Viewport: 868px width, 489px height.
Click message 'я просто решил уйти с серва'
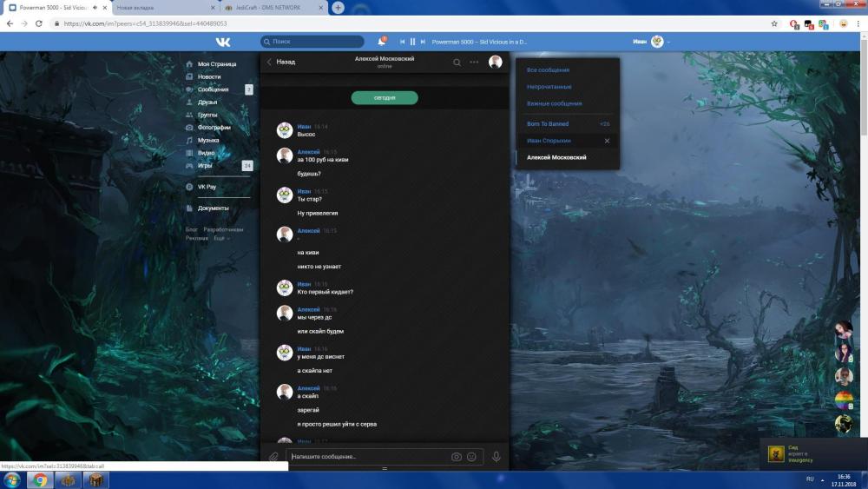[x=337, y=424]
